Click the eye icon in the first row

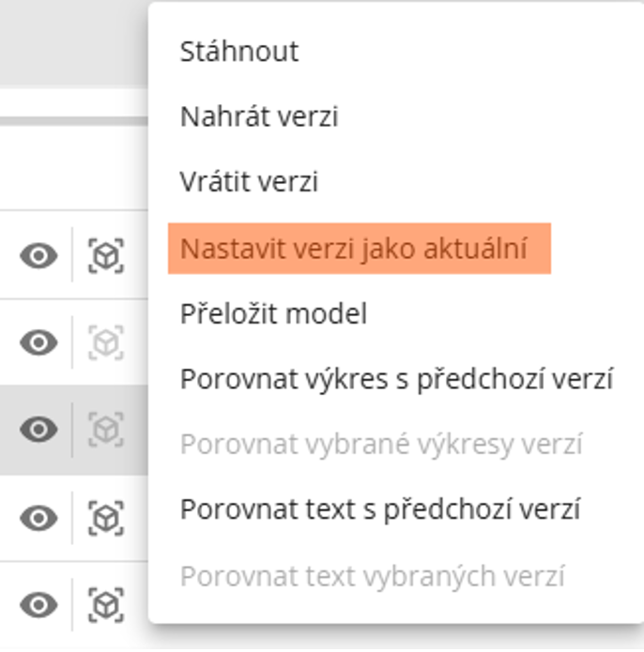(38, 255)
